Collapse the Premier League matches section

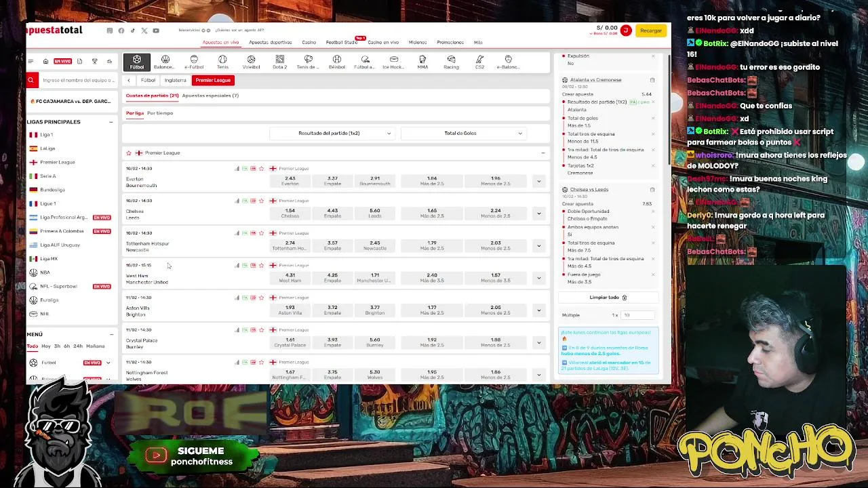point(542,153)
